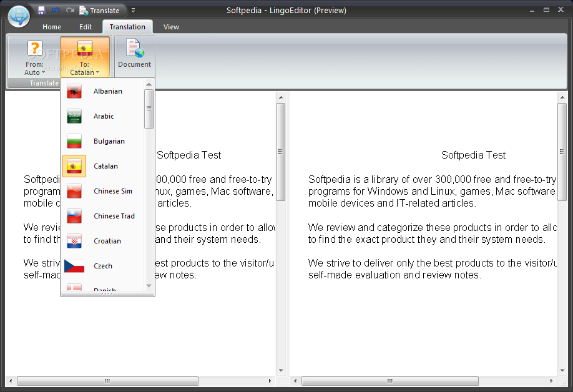573x392 pixels.
Task: Minimize the LingoEditor window
Action: click(532, 10)
